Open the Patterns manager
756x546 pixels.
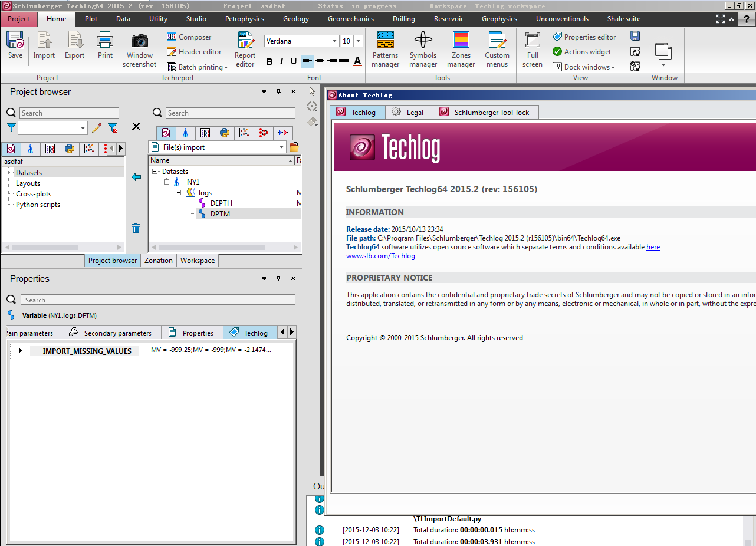click(x=386, y=50)
